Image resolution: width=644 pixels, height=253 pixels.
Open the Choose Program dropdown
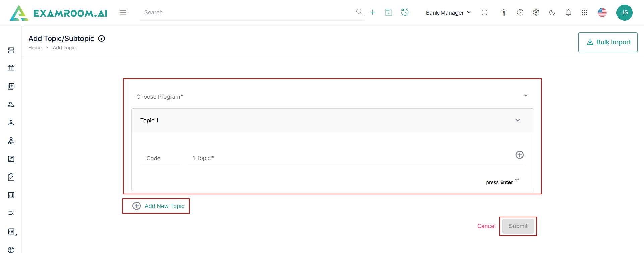332,97
